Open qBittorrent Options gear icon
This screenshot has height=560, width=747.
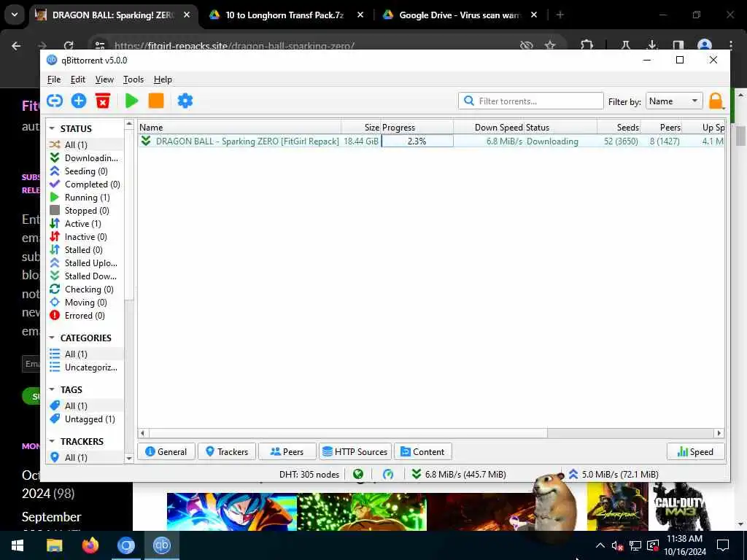coord(185,101)
